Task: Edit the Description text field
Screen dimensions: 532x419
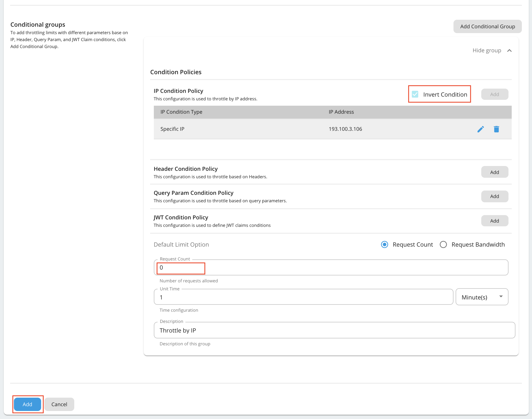Action: [x=334, y=330]
